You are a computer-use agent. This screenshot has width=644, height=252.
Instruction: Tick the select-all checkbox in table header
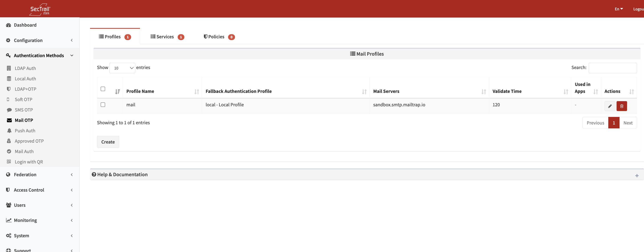(x=103, y=89)
